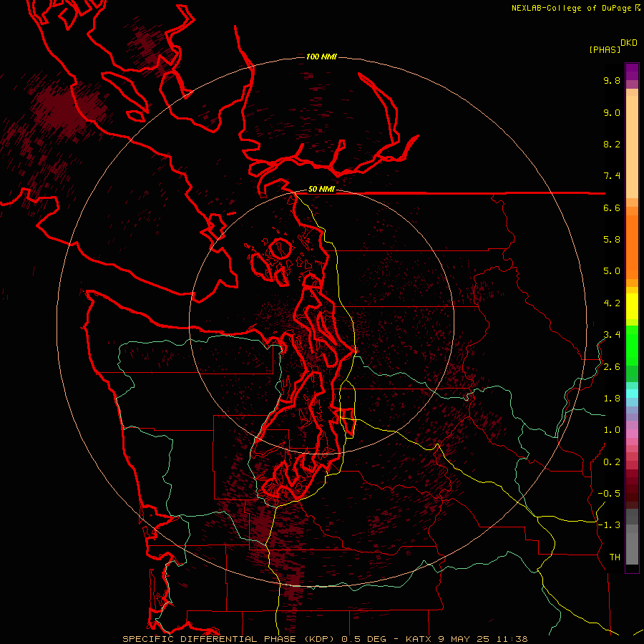Click the 4.2 legend value
Image resolution: width=644 pixels, height=644 pixels.
tap(612, 303)
